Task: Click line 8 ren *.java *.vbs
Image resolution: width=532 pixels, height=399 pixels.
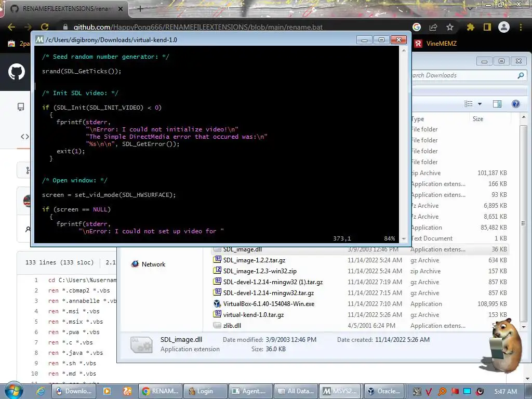Action: point(75,353)
